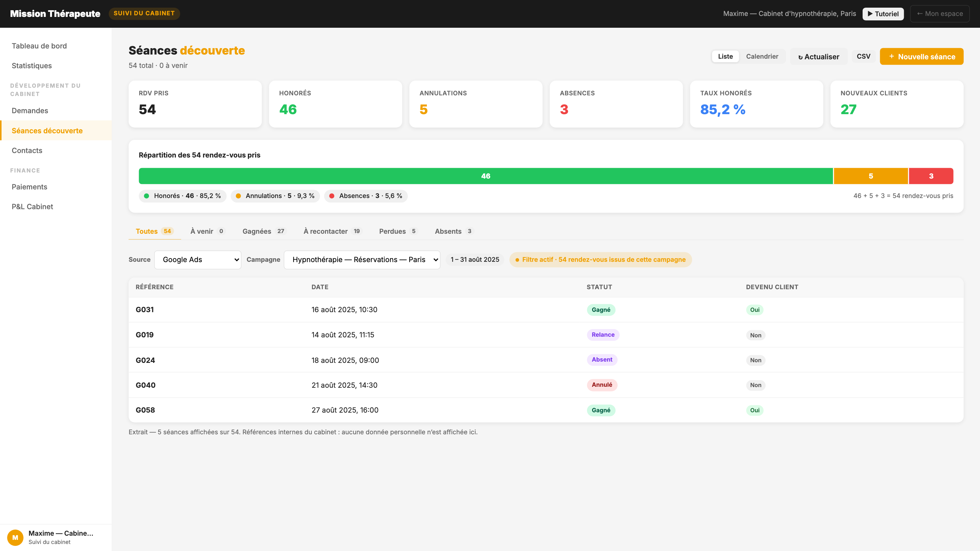Click the Absent status badge for G024
980x551 pixels.
(602, 360)
